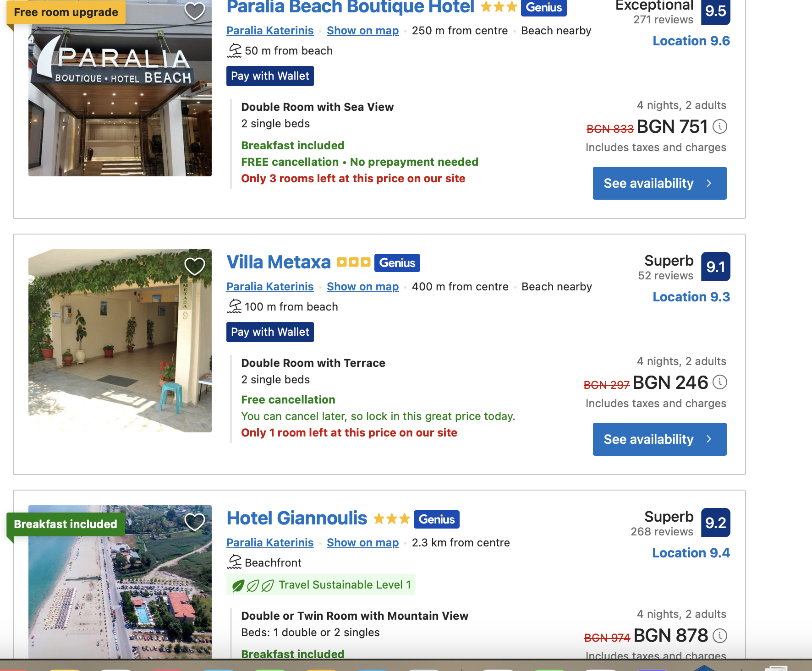The width and height of the screenshot is (812, 671).
Task: Open Paralia Katerinis link under Paralia Beach Boutique
Action: pos(270,31)
